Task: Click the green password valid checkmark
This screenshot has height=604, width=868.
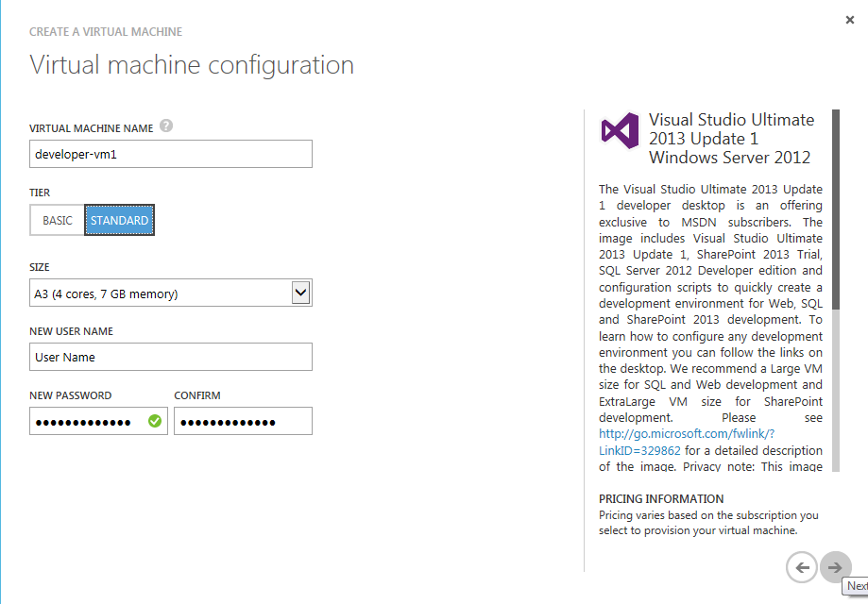Action: pos(155,422)
